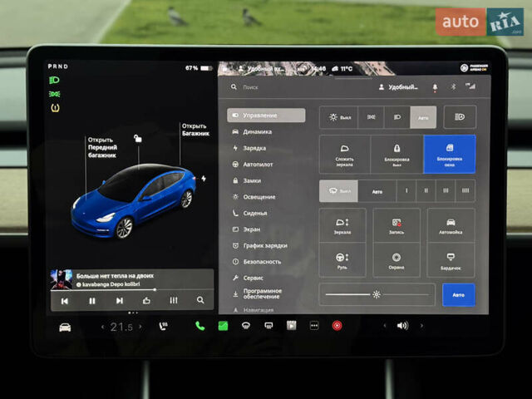
Task: Adjust the screen brightness slider
Action: point(377,294)
